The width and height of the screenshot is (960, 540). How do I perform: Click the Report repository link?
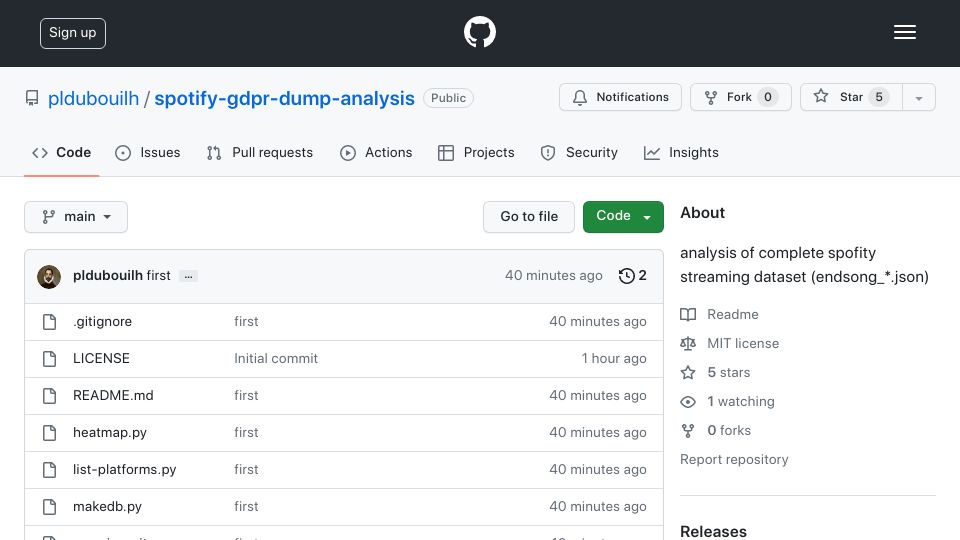click(x=734, y=459)
